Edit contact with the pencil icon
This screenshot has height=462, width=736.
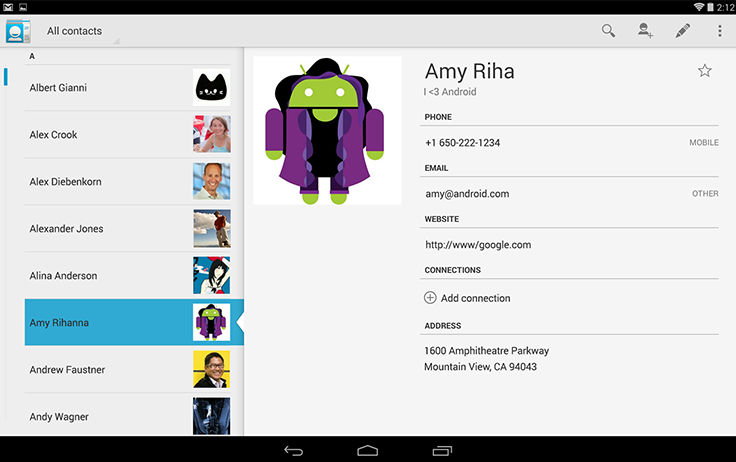click(682, 31)
